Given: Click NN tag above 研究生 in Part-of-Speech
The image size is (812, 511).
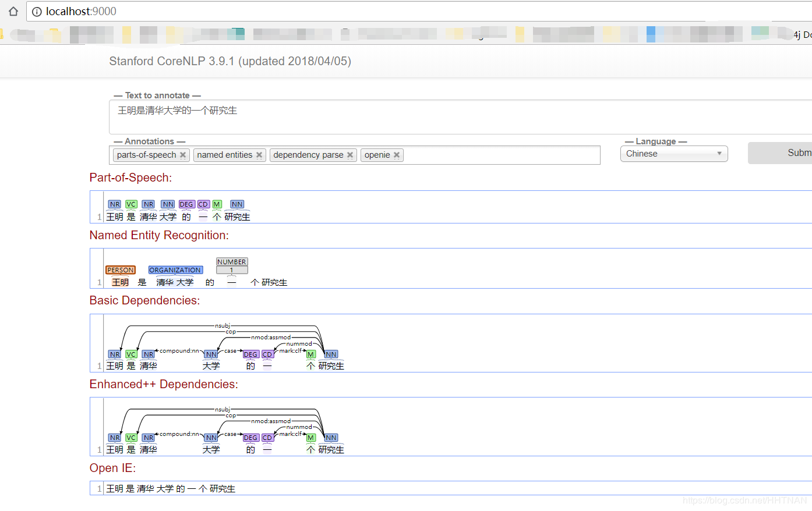Looking at the screenshot, I should click(x=237, y=204).
